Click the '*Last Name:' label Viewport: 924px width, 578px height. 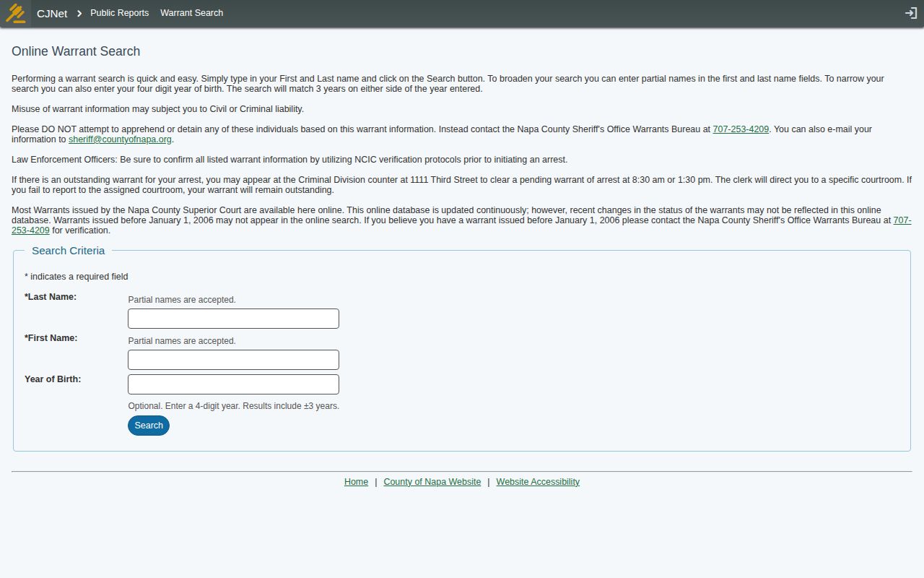point(51,297)
